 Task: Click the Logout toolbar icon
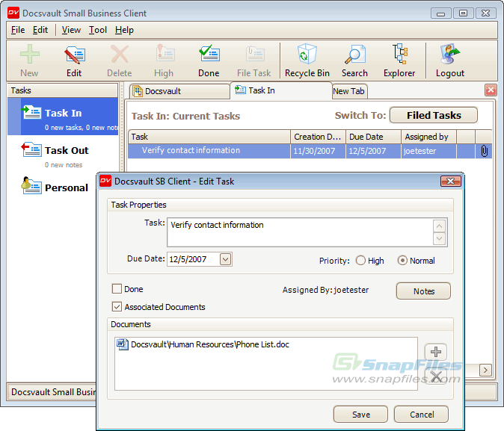tap(450, 61)
